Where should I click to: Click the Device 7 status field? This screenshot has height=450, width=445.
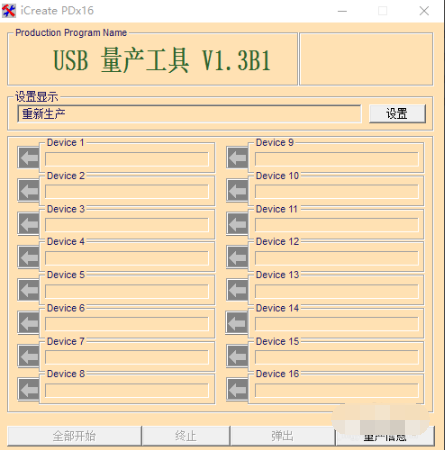click(127, 357)
